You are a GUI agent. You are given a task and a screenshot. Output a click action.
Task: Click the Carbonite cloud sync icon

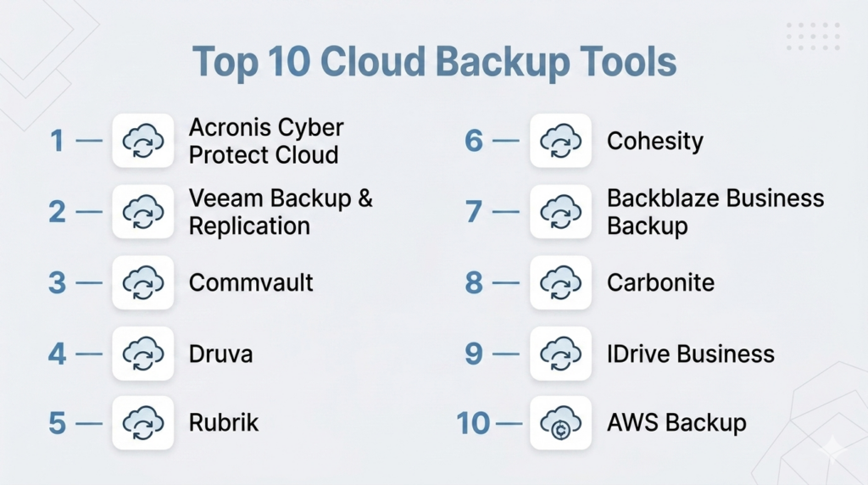[x=560, y=282]
